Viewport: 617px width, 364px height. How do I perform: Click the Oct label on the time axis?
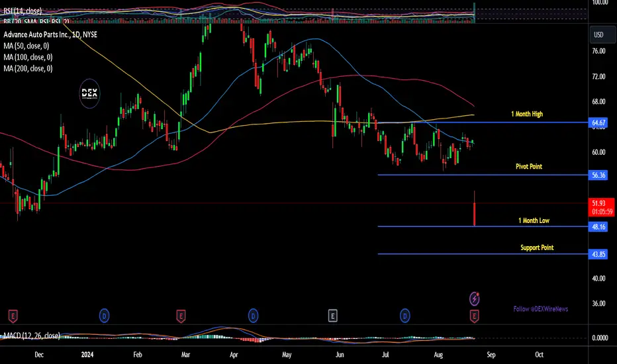(x=539, y=355)
